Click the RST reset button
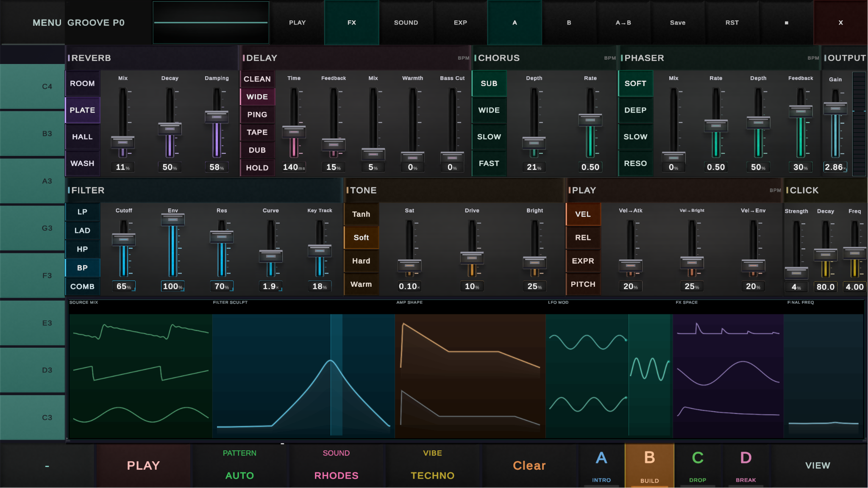 pos(732,22)
